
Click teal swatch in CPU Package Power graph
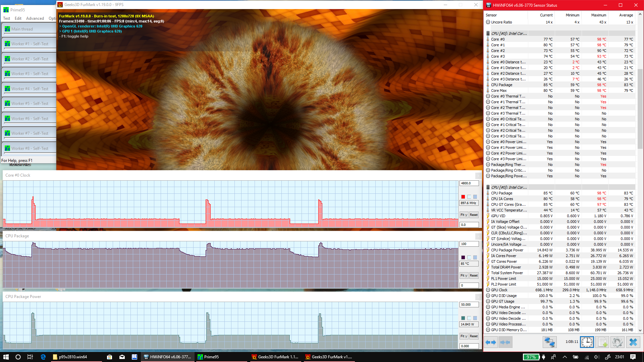pos(463,318)
